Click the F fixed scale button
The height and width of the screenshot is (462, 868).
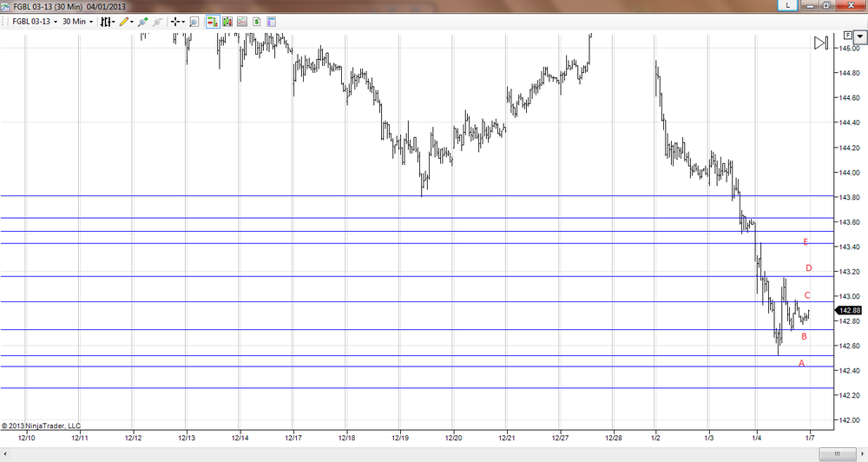click(847, 35)
